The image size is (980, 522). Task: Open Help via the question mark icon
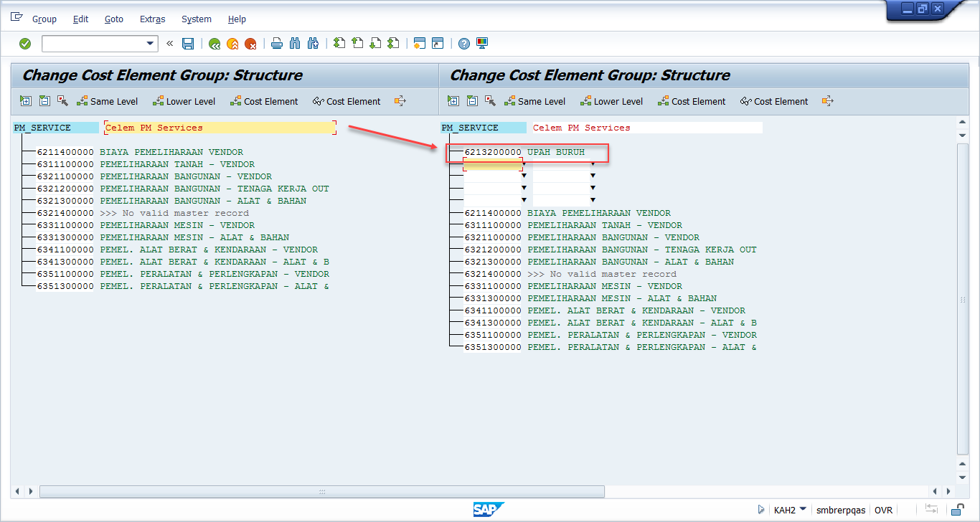(464, 44)
